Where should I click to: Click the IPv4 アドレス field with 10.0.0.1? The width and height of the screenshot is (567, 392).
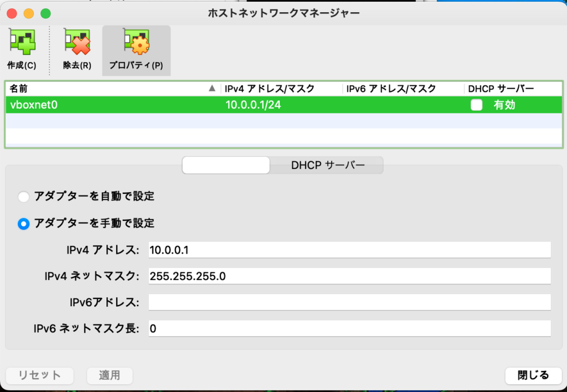click(349, 250)
